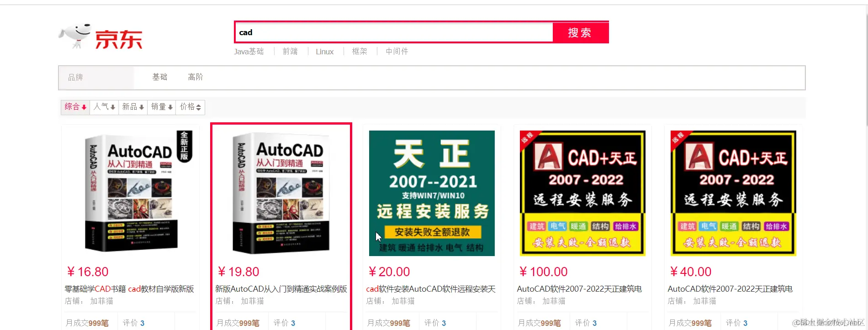The width and height of the screenshot is (868, 330).
Task: Sort results by 新品
Action: click(x=133, y=107)
